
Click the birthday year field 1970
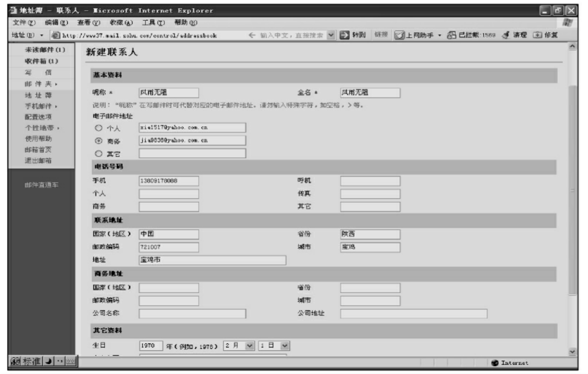(x=151, y=346)
